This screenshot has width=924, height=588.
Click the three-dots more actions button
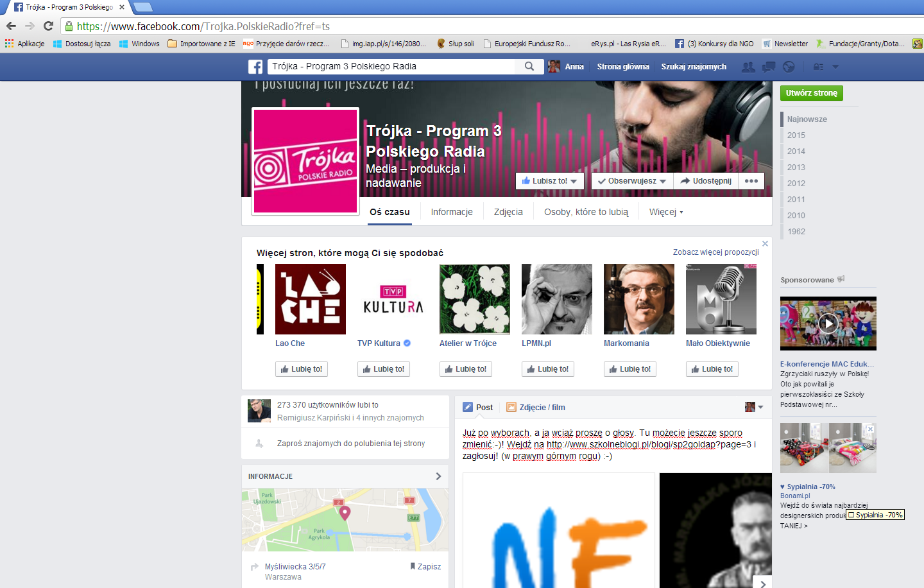click(x=751, y=181)
